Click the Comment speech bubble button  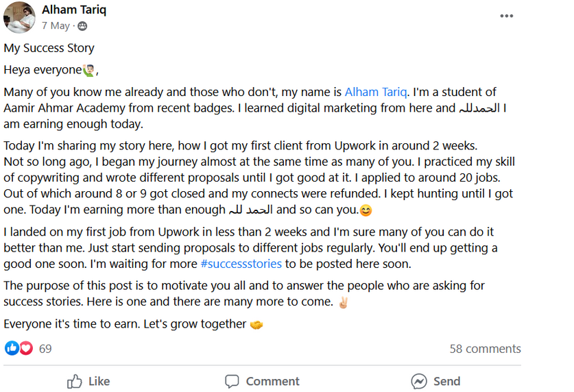click(x=263, y=381)
